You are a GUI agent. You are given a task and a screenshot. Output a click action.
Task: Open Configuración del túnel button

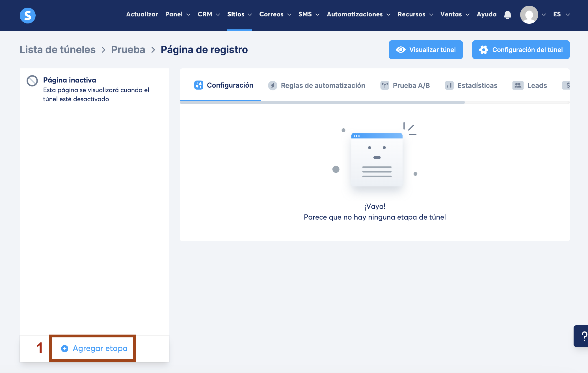(521, 50)
